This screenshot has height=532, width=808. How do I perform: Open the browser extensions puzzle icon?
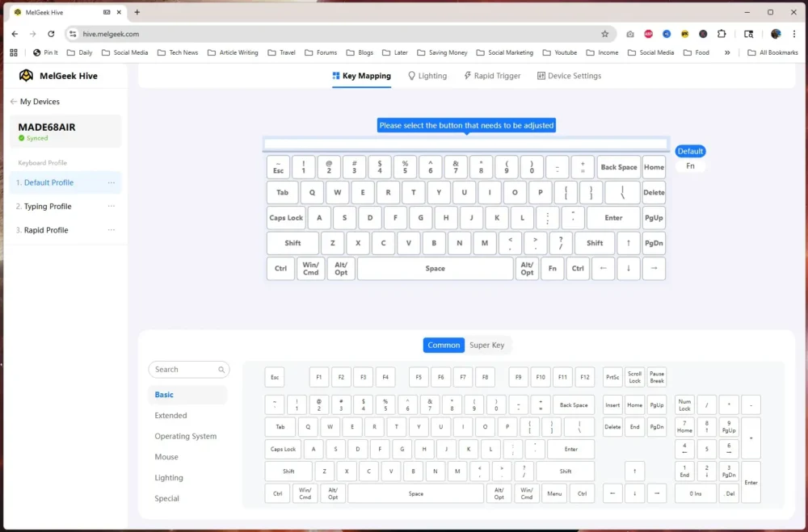coord(722,34)
